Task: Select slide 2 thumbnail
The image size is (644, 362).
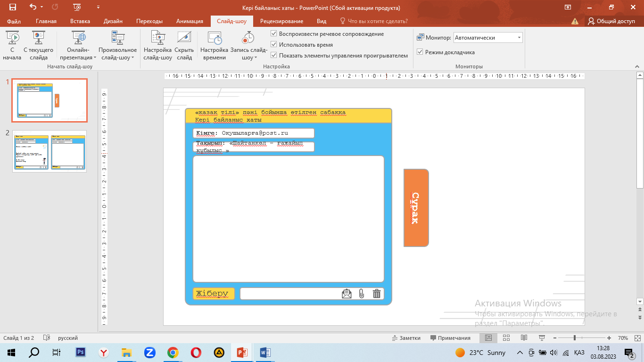Action: pyautogui.click(x=50, y=151)
